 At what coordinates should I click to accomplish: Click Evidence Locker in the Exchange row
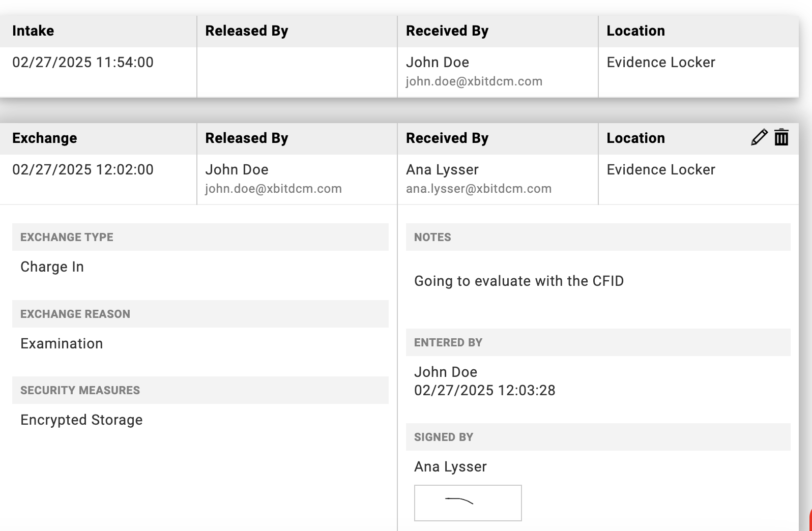click(x=661, y=169)
